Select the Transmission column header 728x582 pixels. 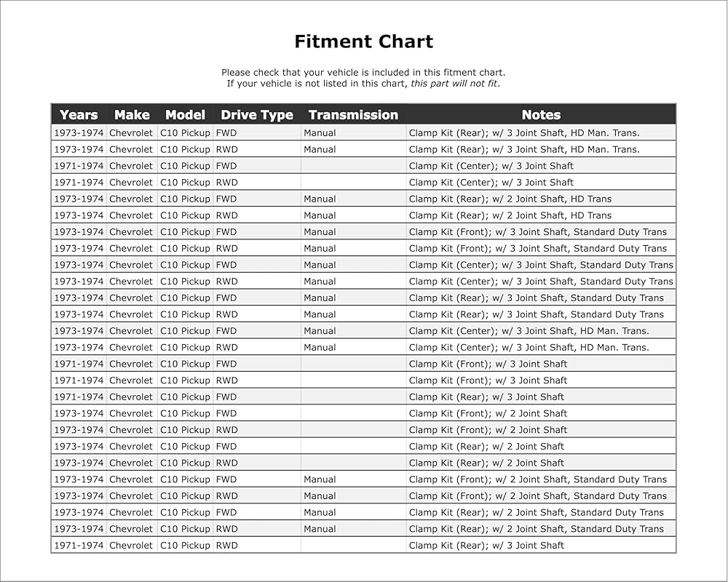pyautogui.click(x=353, y=115)
